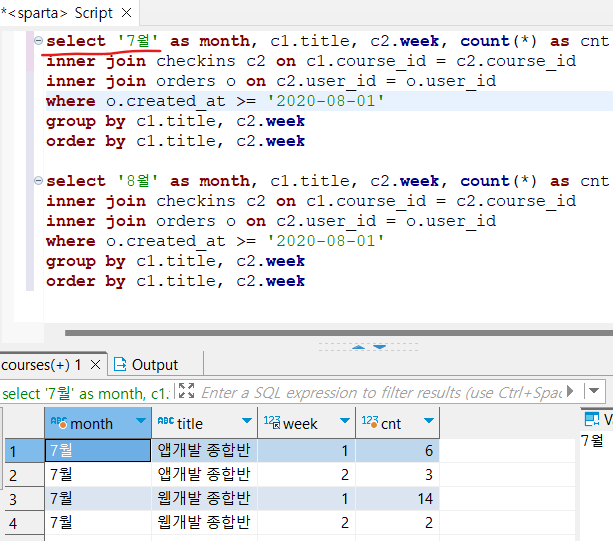Open the week column filter dropdown
This screenshot has height=541, width=613.
345,421
